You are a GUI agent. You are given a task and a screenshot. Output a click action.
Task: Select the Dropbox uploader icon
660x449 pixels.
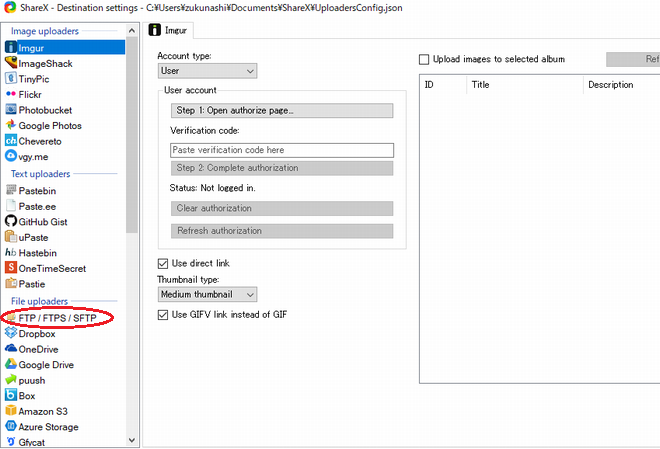click(x=11, y=333)
